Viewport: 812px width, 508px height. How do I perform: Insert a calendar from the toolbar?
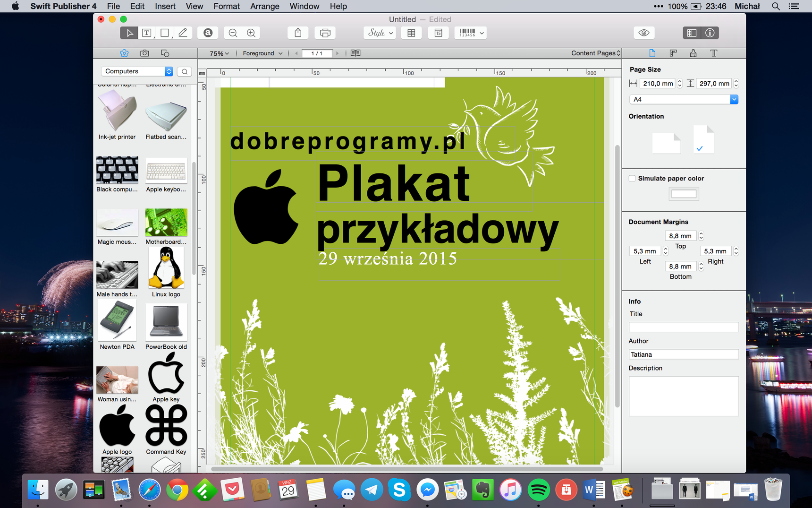[438, 33]
